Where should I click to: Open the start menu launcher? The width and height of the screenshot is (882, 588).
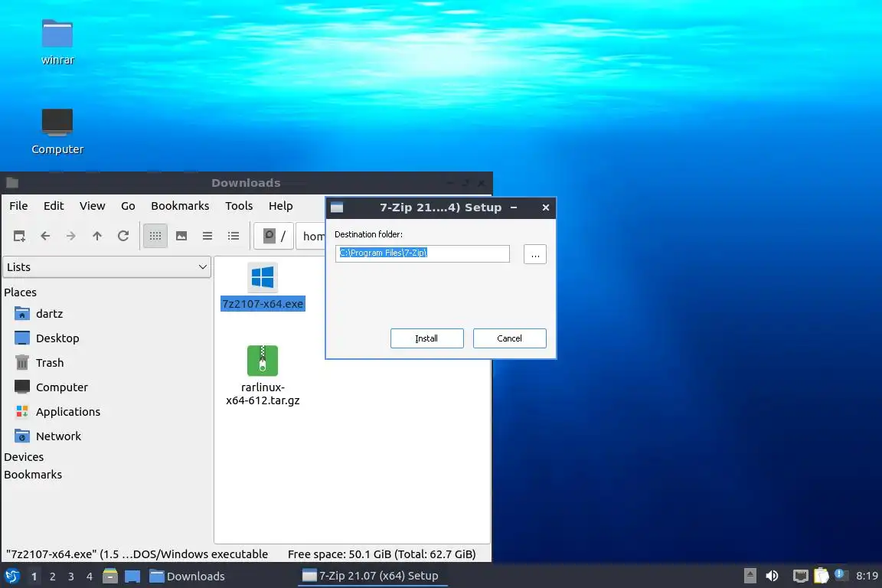[x=12, y=577]
